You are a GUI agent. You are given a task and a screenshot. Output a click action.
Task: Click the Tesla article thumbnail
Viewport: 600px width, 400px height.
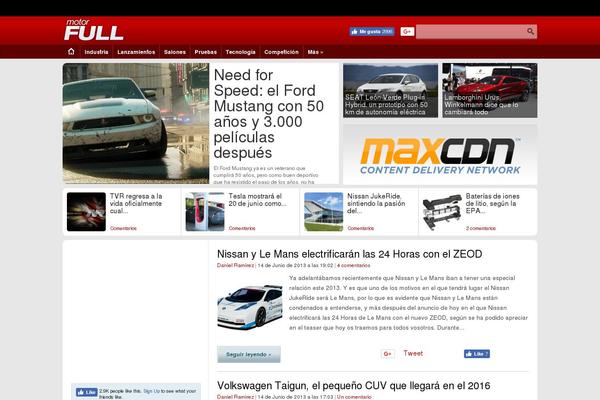[205, 212]
